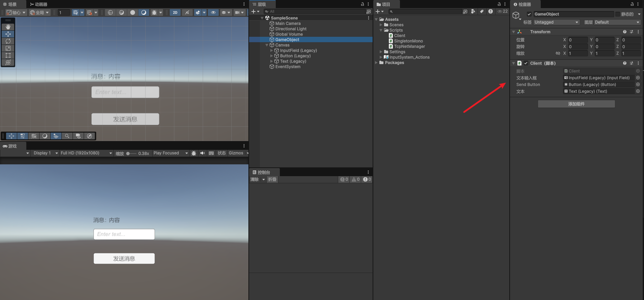Click object picker for Send Button field
644x300 pixels.
pyautogui.click(x=638, y=84)
